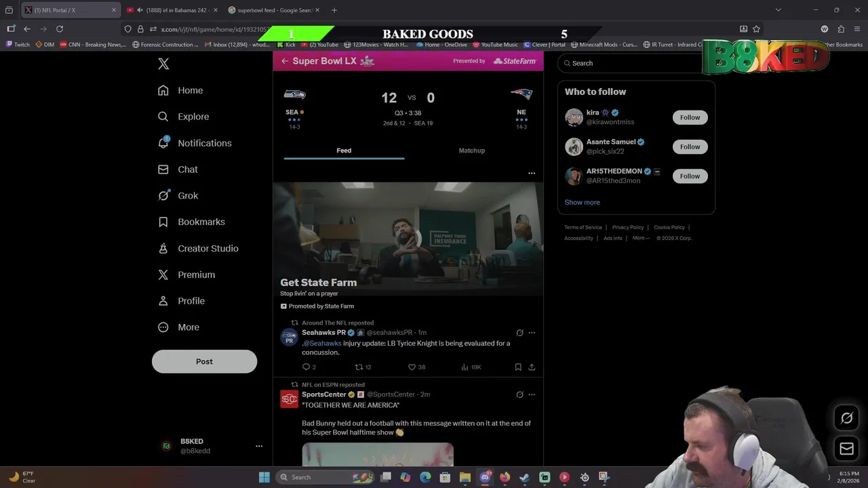The height and width of the screenshot is (488, 868).
Task: Open account options next to B8KED
Action: pos(258,446)
